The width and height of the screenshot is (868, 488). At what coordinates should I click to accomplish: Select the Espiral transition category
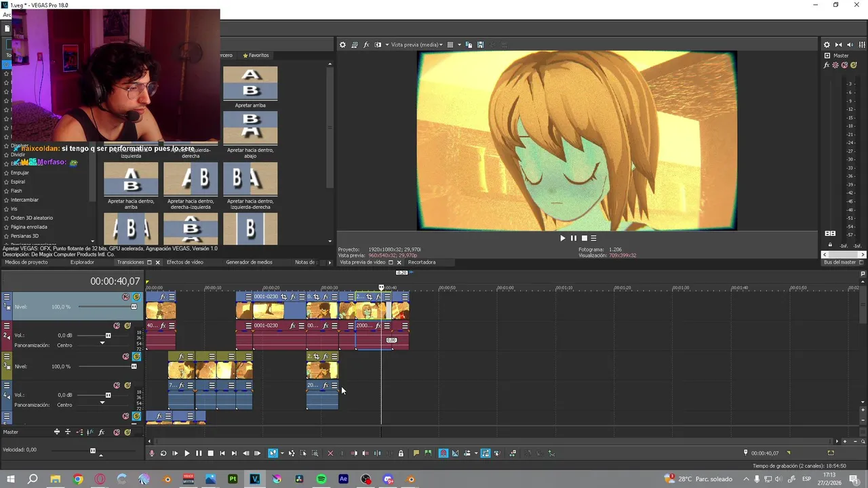18,182
